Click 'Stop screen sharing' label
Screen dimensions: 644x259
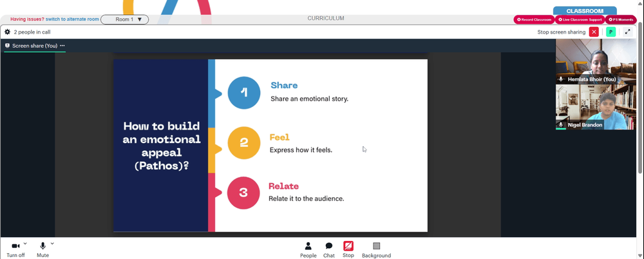pyautogui.click(x=562, y=32)
